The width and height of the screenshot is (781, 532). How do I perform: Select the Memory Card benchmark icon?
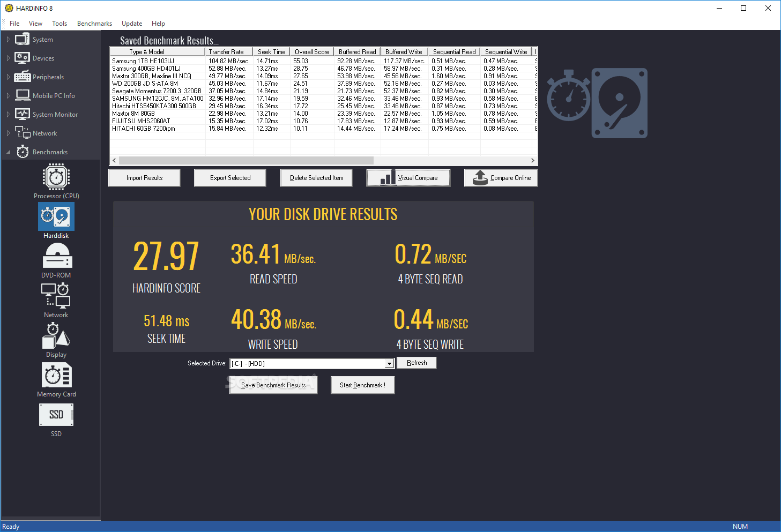[57, 375]
